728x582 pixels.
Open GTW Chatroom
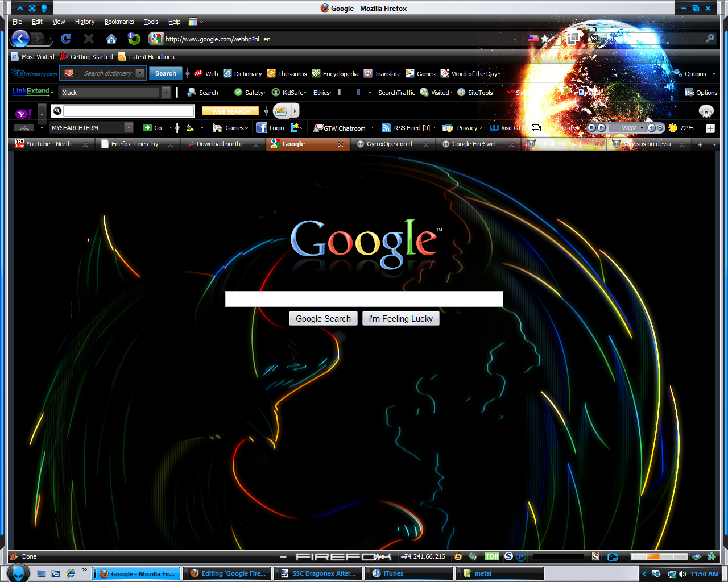(340, 128)
